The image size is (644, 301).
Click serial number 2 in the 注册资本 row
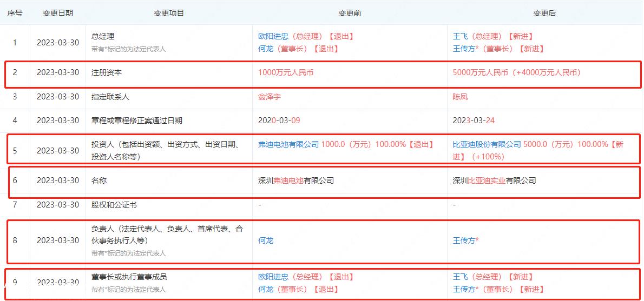pos(15,72)
